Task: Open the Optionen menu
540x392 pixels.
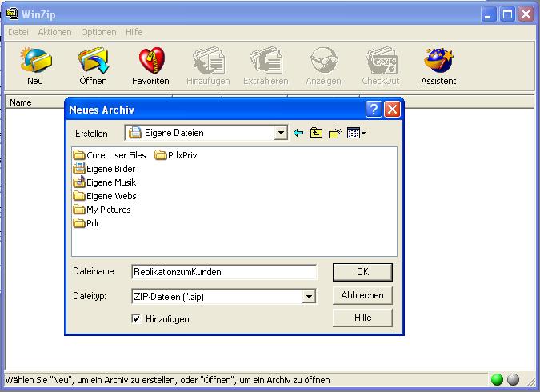Action: click(x=98, y=32)
